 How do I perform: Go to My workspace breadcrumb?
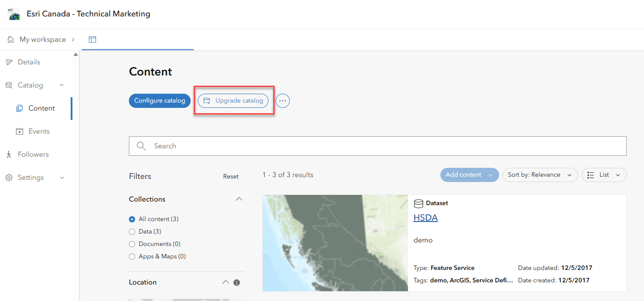[43, 40]
